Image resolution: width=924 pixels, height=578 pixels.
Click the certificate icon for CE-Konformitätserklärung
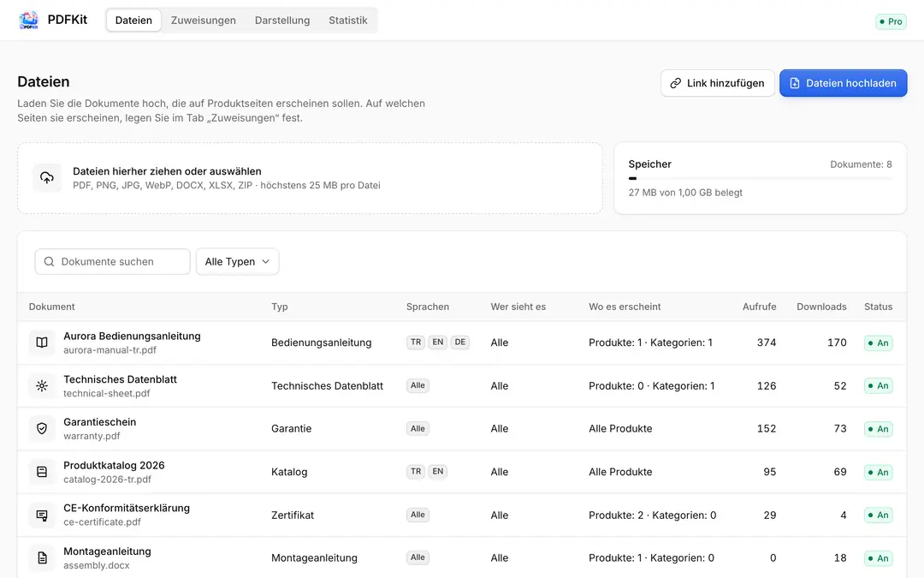(x=42, y=515)
